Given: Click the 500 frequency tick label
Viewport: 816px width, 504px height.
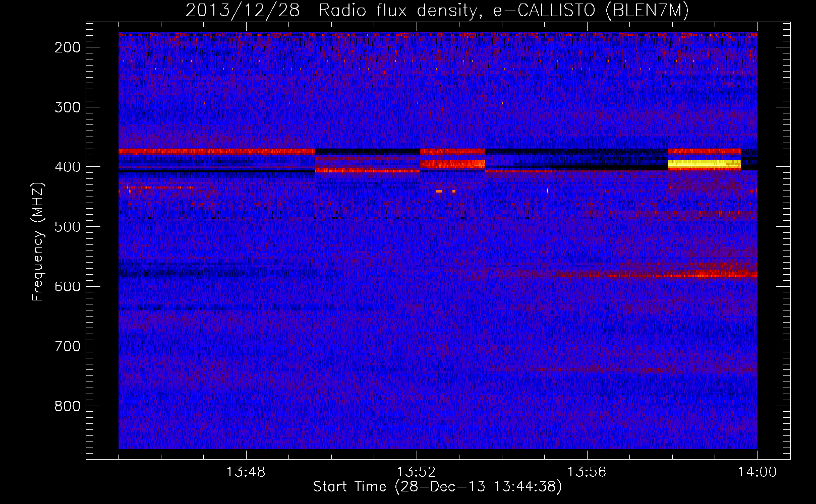Looking at the screenshot, I should coord(67,227).
